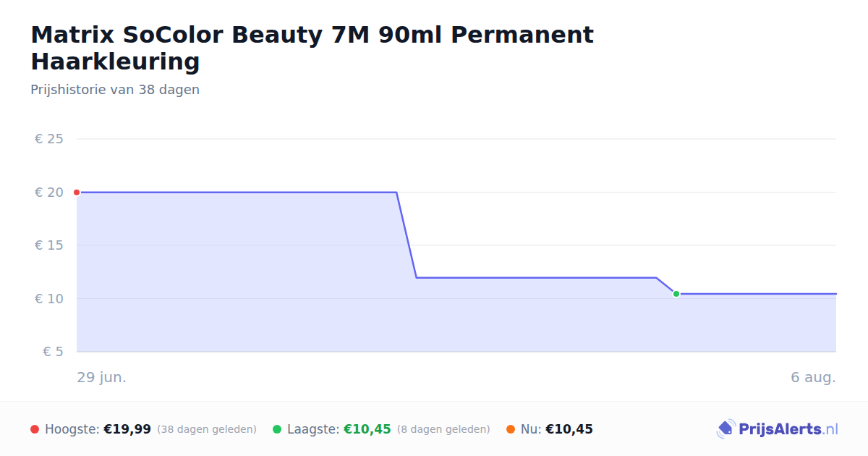Click the green €10,45 lowest price value
Screen dimensions: 868x456
pyautogui.click(x=367, y=429)
